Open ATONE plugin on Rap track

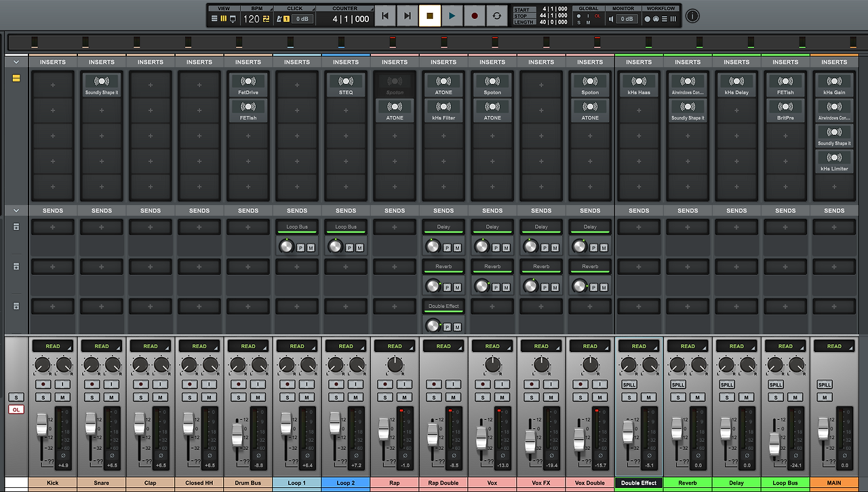(x=395, y=110)
